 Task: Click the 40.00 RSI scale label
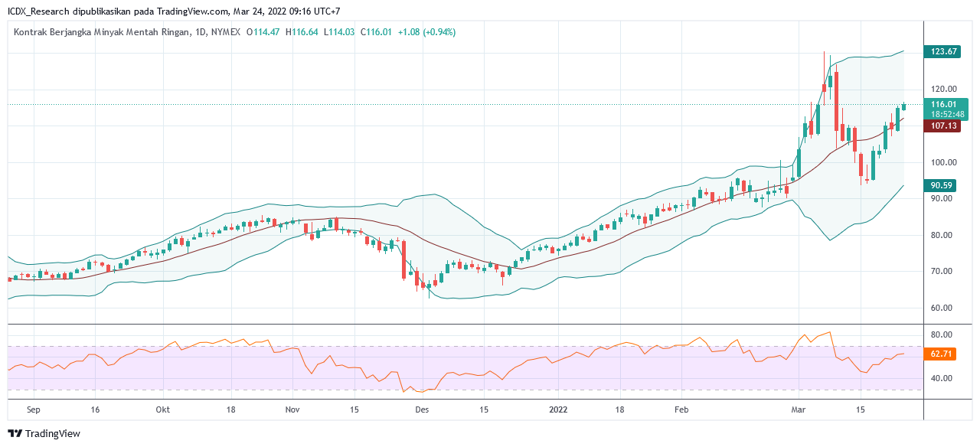[x=941, y=378]
